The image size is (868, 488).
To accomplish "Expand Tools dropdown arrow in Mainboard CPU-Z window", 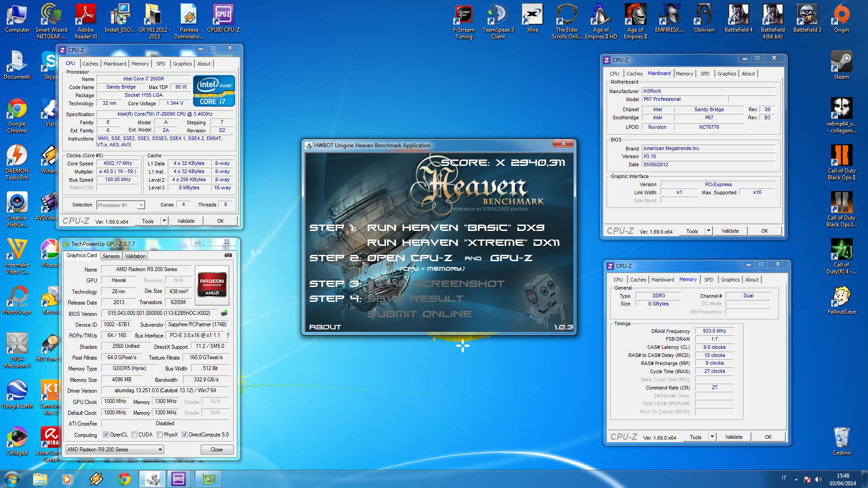I will tap(708, 231).
